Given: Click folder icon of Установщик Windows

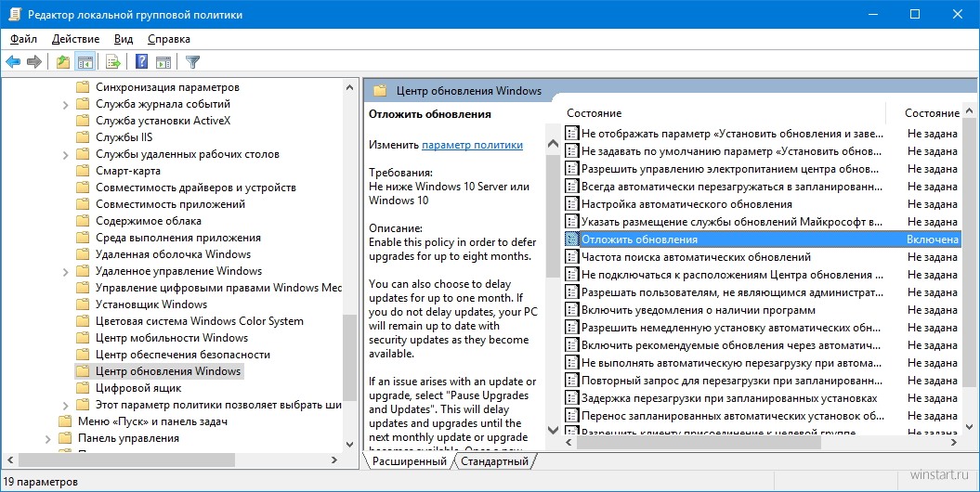Looking at the screenshot, I should [83, 304].
